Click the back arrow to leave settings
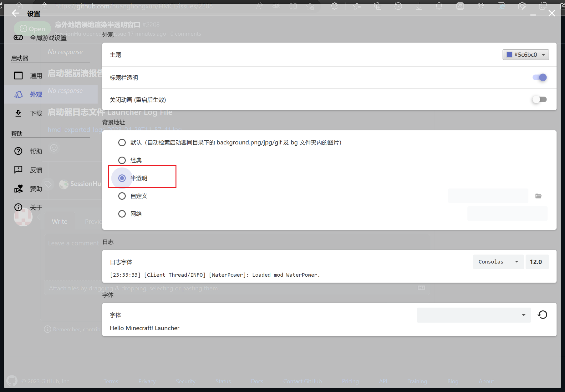 click(x=15, y=13)
